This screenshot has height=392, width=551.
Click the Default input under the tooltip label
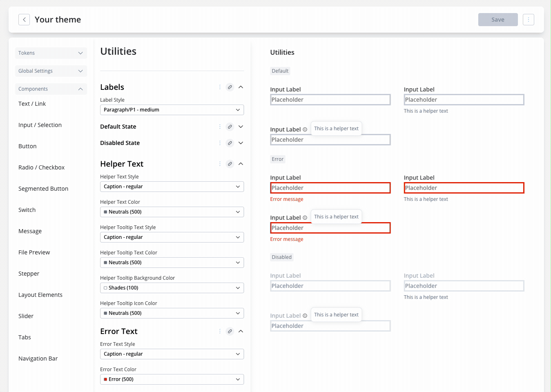click(330, 140)
